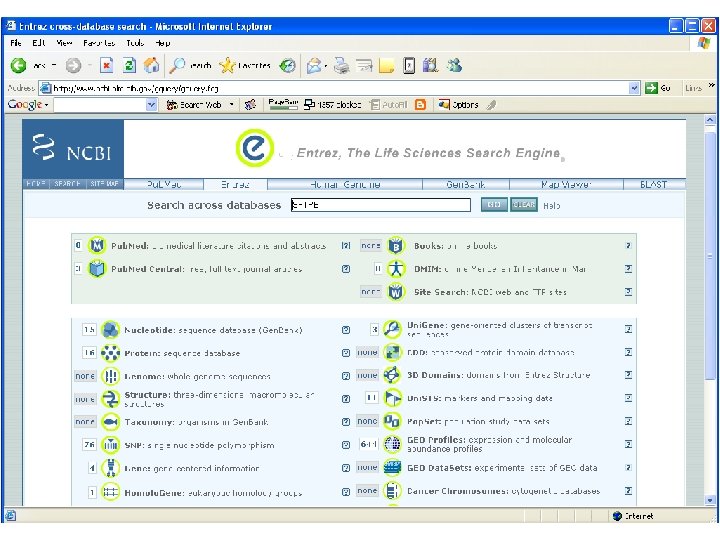The height and width of the screenshot is (540, 720).
Task: Switch to the GenBank navigation tab
Action: coord(466,184)
